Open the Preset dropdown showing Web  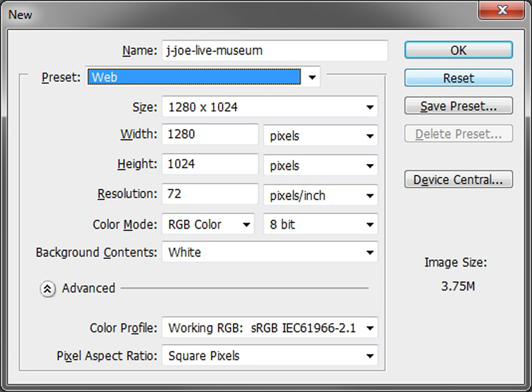pos(203,77)
